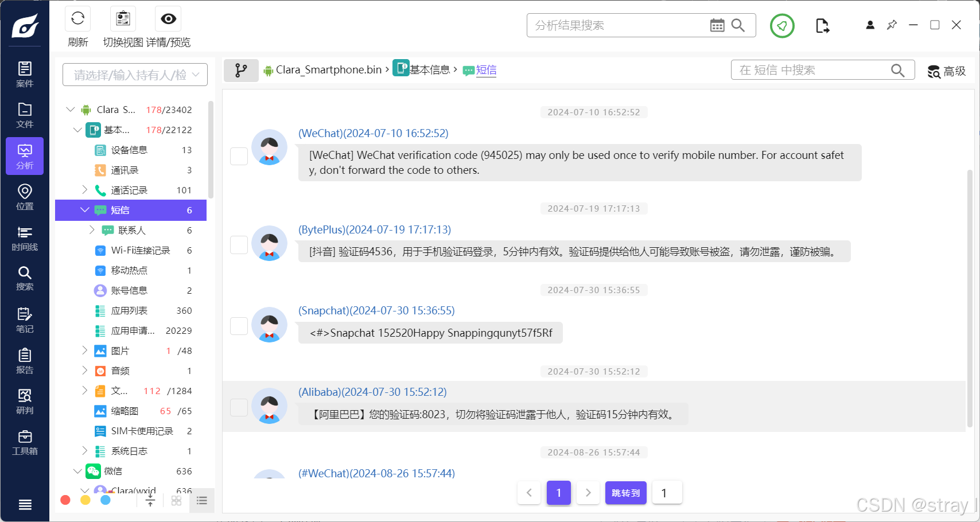Click the 跳转到 jump button
The width and height of the screenshot is (980, 522).
(626, 493)
